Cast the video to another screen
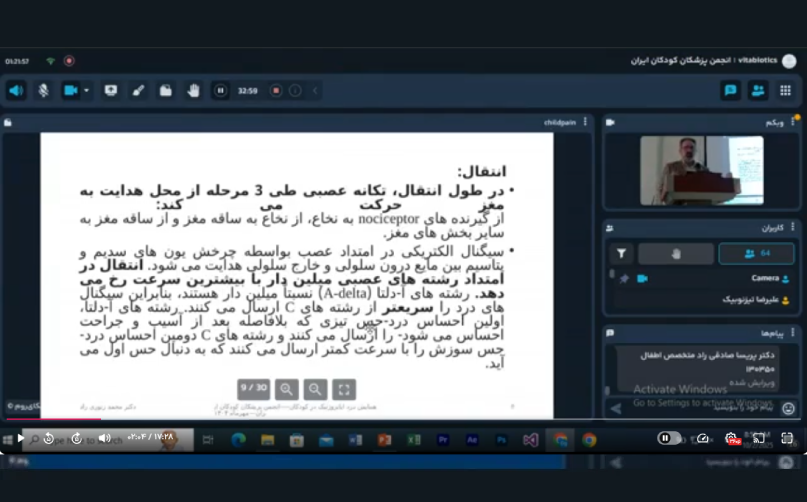Image resolution: width=807 pixels, height=502 pixels. (x=759, y=439)
